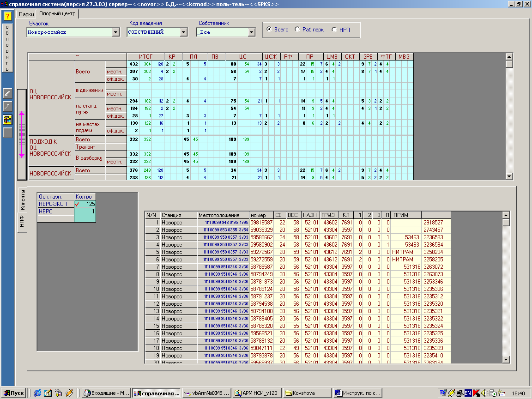Click the volume speaker tray icon

[484, 393]
